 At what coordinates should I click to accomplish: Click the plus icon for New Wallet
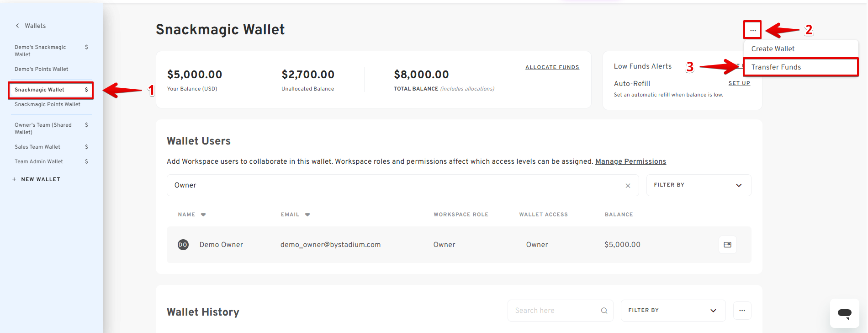click(14, 179)
